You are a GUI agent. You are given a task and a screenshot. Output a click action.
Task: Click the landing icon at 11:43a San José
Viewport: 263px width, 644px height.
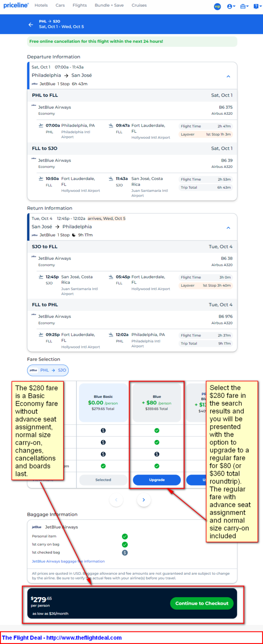point(111,178)
